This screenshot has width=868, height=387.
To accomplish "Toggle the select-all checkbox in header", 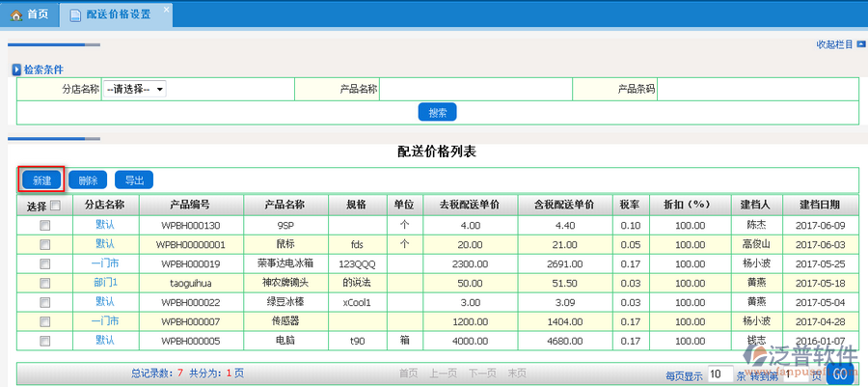I will (x=55, y=206).
